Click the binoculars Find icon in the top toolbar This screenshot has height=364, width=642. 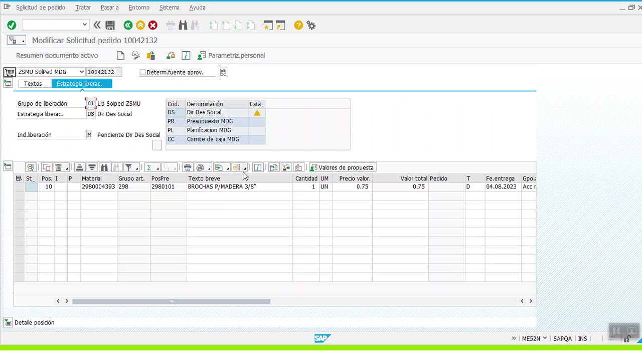pos(183,25)
